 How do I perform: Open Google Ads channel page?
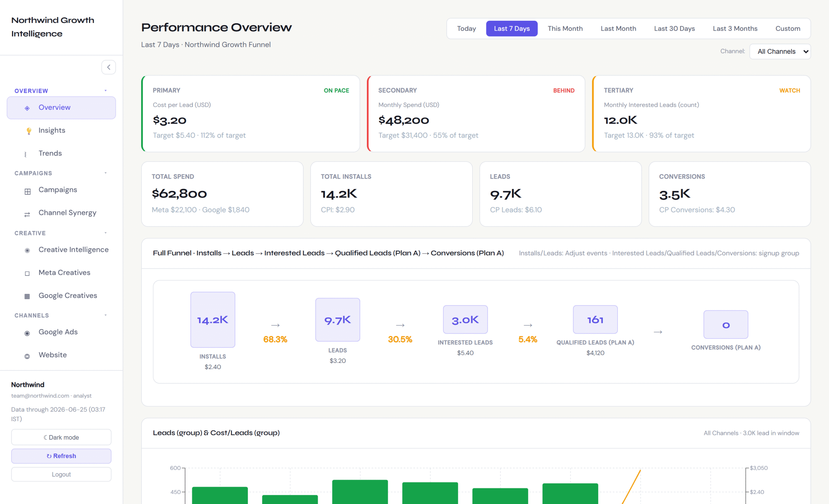tap(61, 332)
